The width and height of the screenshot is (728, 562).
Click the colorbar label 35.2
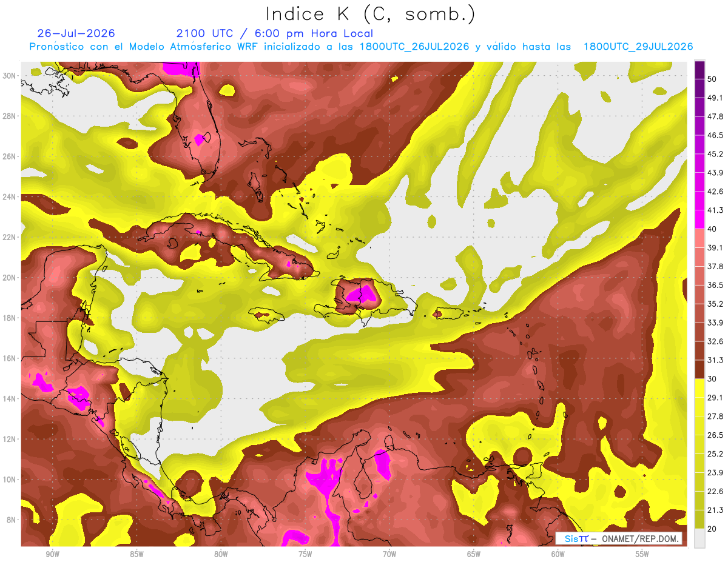715,304
